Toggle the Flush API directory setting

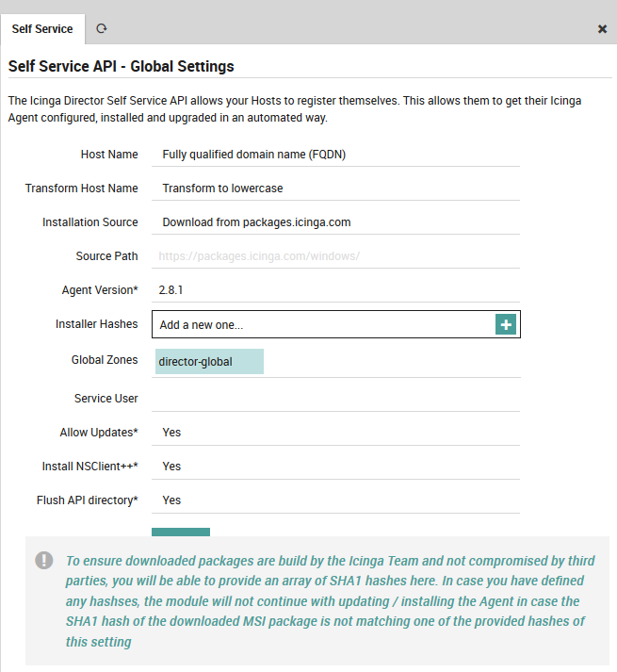pos(335,500)
